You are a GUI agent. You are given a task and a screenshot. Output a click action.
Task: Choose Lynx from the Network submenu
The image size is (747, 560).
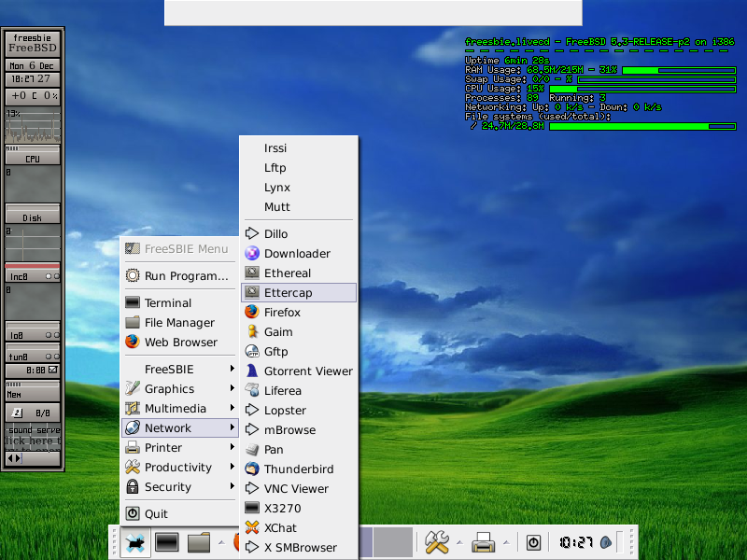[x=299, y=188]
